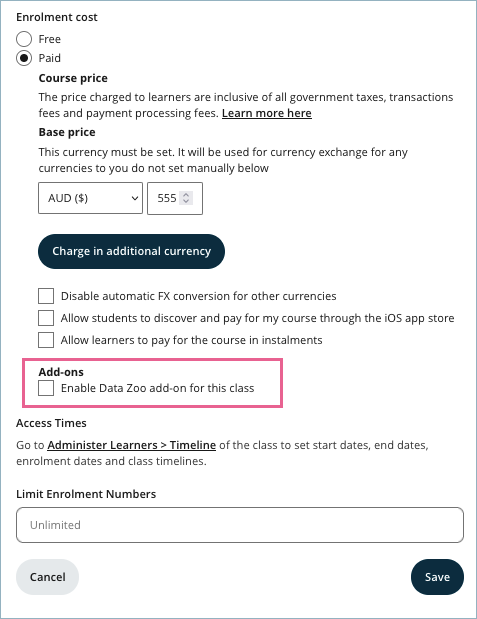Click the 'Access Times' section heading

coord(51,423)
